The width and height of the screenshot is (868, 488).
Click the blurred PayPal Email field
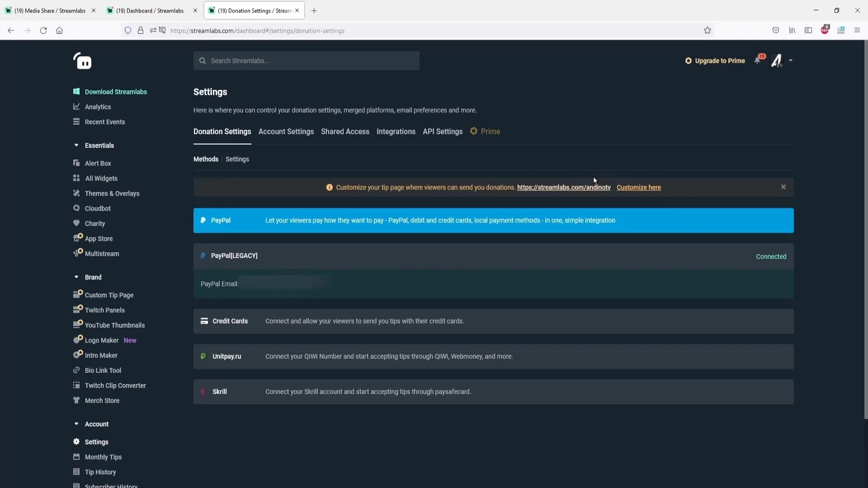[x=284, y=283]
